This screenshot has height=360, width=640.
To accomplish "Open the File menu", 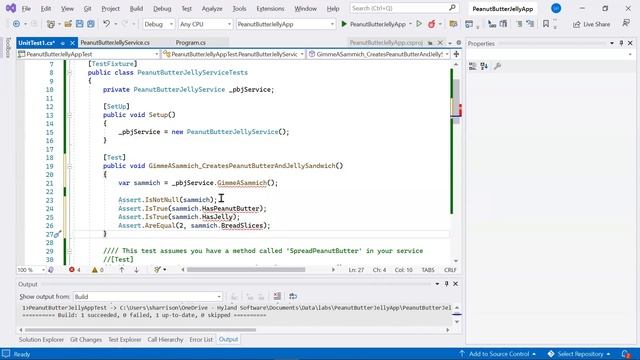I will pyautogui.click(x=26, y=8).
